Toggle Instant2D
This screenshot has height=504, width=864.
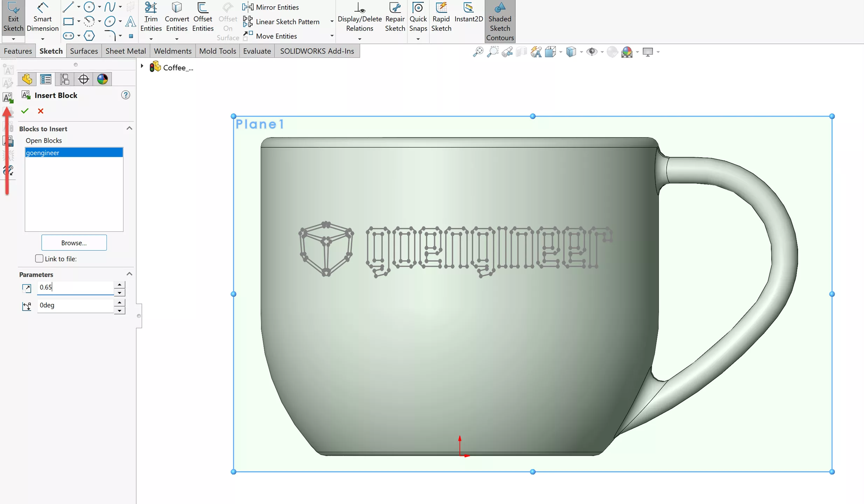(469, 13)
